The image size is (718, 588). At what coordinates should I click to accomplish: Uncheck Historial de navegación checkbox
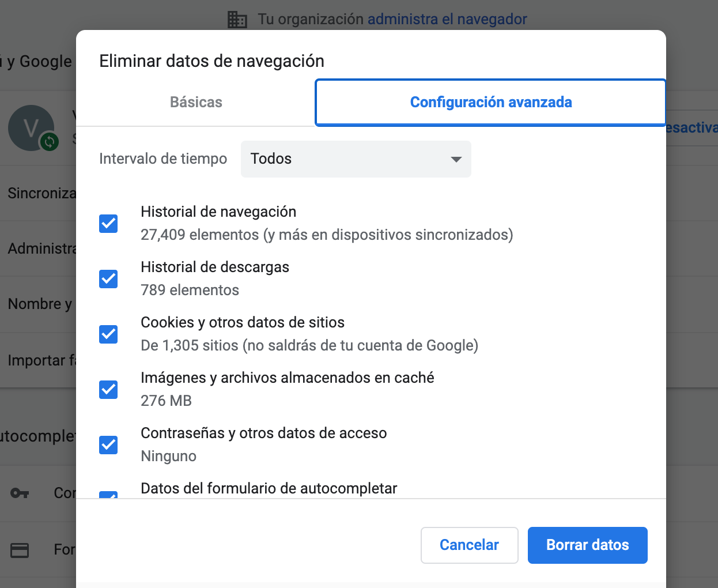coord(108,223)
